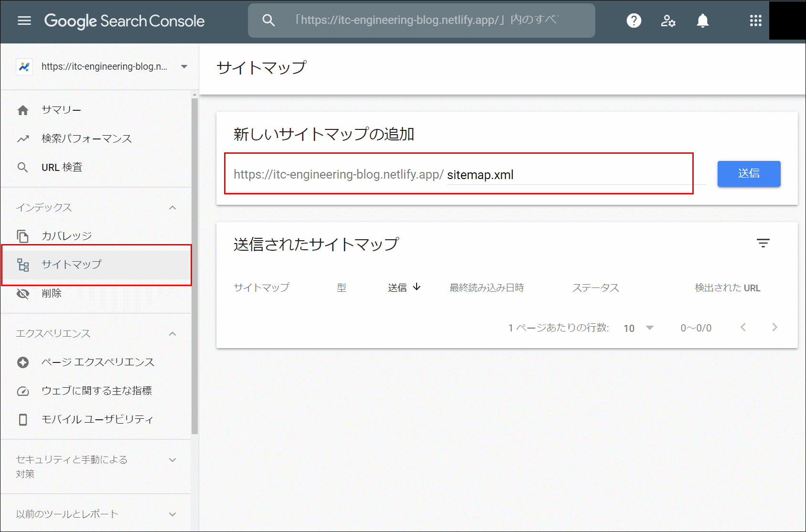Click the down arrow beside 送信 column

tap(417, 287)
